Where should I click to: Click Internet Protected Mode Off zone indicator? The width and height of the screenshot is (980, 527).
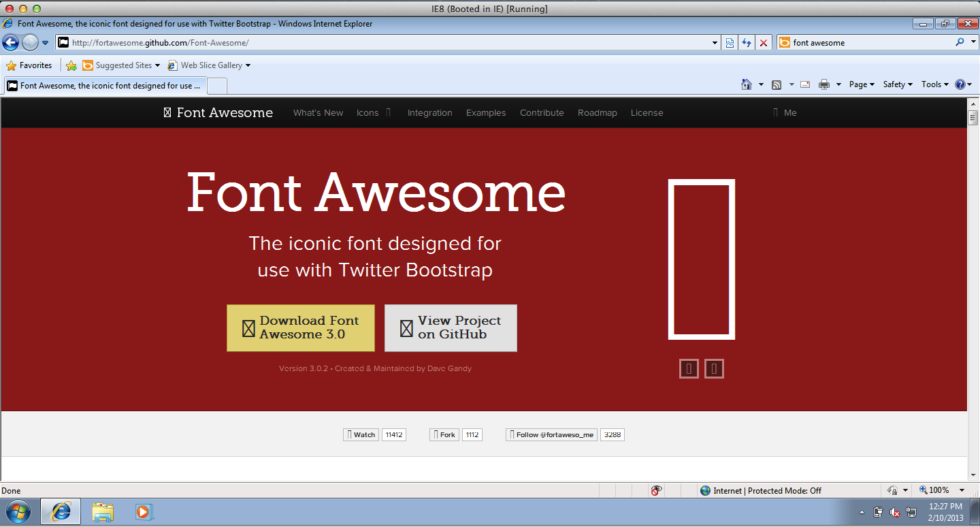coord(761,490)
